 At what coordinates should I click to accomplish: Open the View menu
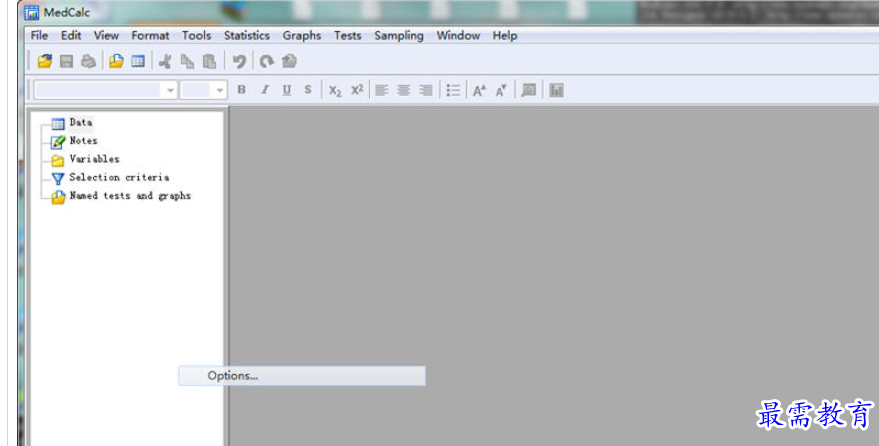pyautogui.click(x=106, y=35)
